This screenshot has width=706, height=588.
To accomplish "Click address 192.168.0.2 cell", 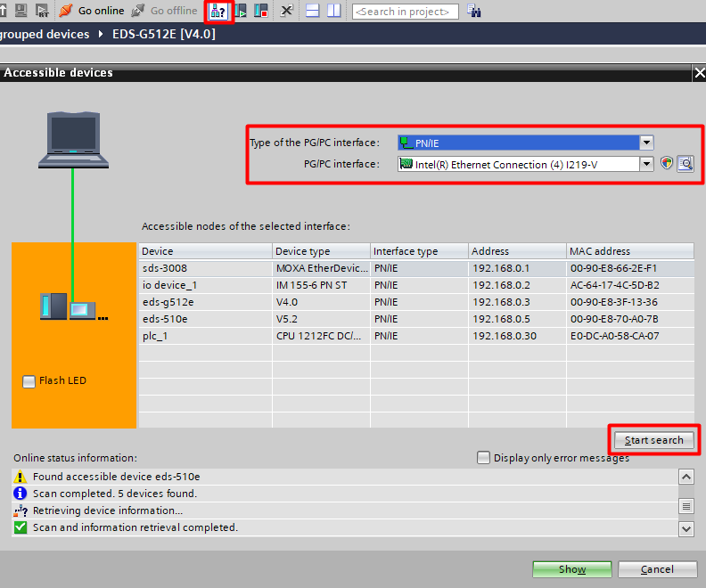I will [x=517, y=285].
